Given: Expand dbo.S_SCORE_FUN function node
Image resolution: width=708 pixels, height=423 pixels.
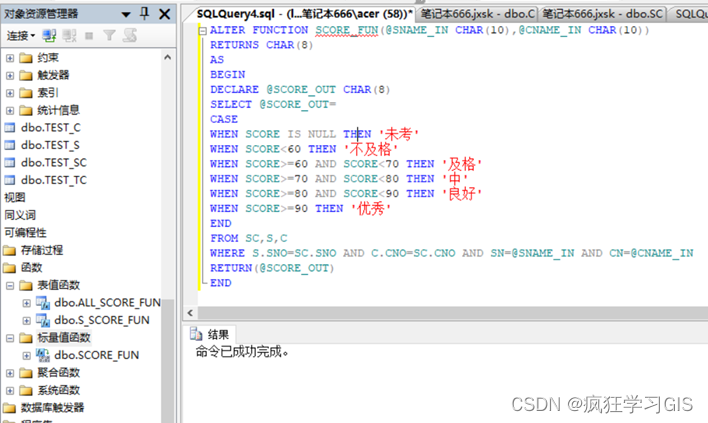Looking at the screenshot, I should (27, 321).
